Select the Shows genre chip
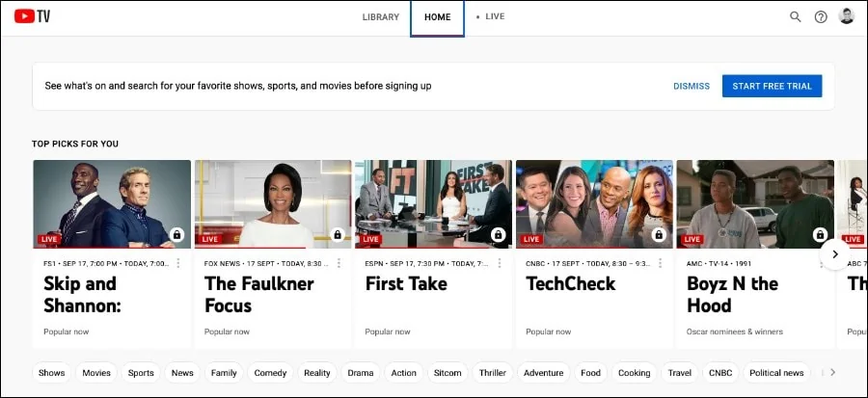Screen dimensions: 868x398 coord(51,373)
